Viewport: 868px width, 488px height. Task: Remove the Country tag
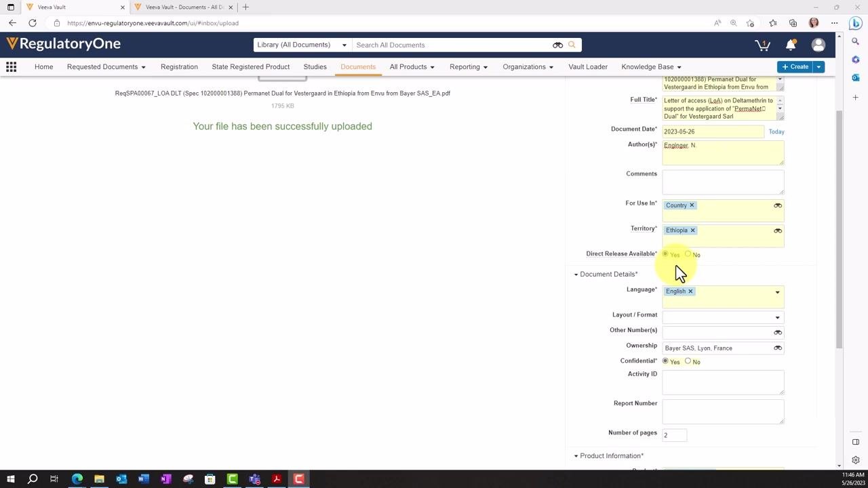[692, 205]
